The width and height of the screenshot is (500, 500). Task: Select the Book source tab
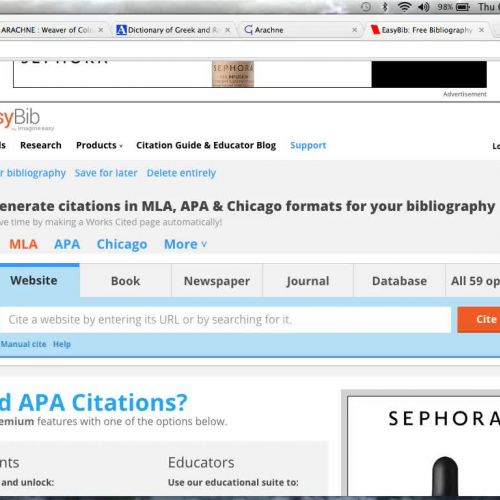[125, 281]
